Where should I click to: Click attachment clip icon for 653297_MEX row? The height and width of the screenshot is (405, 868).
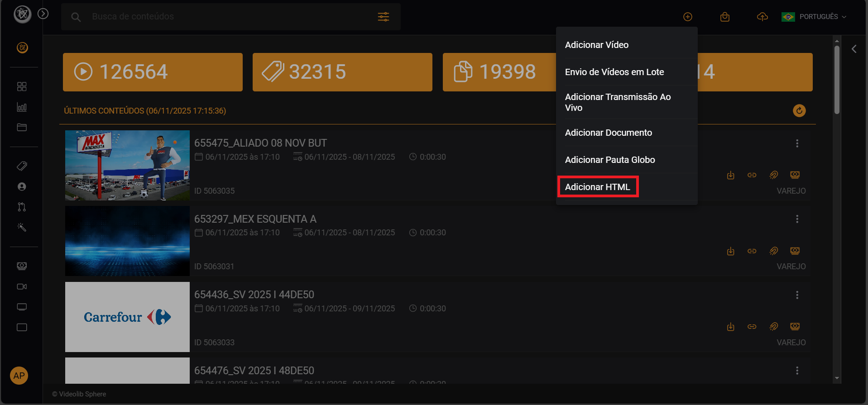tap(773, 251)
